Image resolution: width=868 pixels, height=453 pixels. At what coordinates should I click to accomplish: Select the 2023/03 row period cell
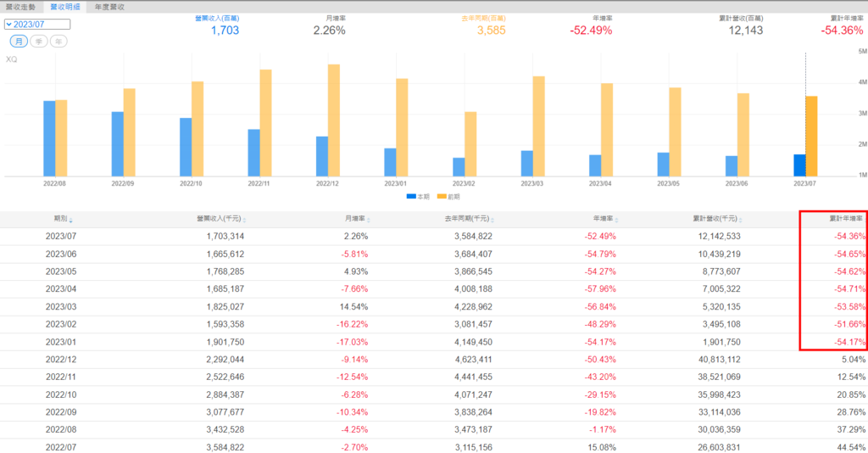pos(61,306)
